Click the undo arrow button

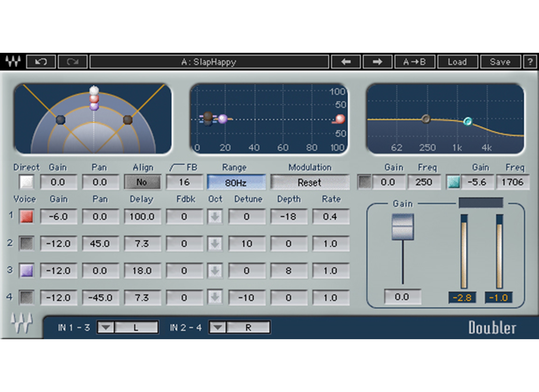click(41, 62)
